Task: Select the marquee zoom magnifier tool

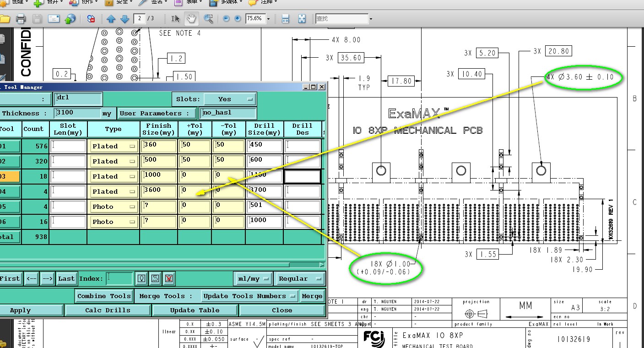Action: point(208,19)
